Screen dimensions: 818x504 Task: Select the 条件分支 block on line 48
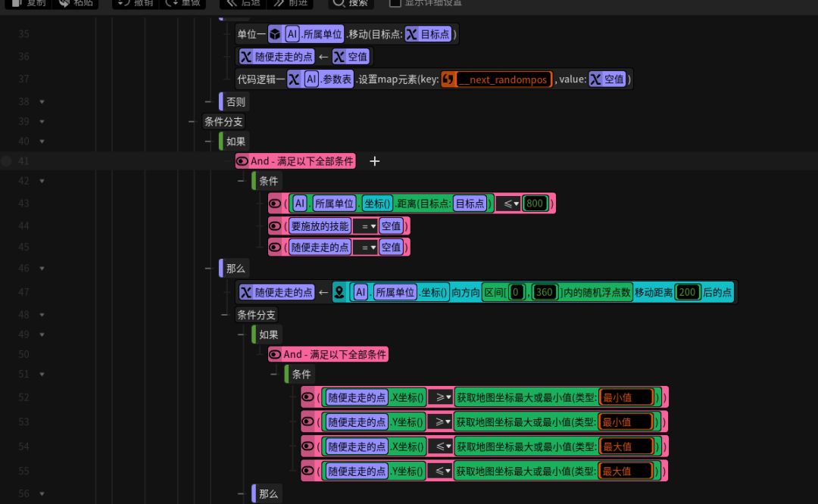256,315
